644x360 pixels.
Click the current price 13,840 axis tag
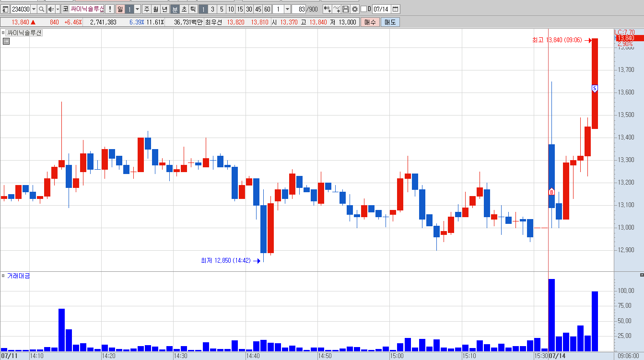[x=630, y=38]
